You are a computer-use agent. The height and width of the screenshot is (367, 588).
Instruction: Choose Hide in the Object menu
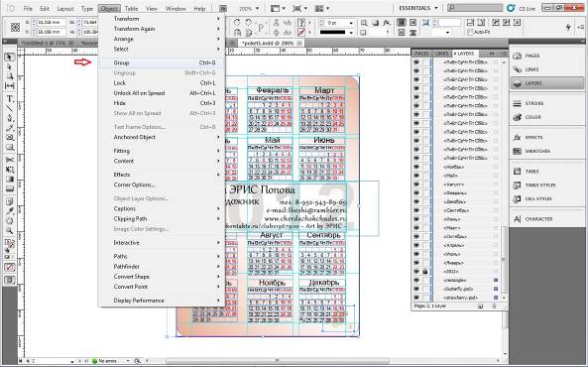point(162,103)
